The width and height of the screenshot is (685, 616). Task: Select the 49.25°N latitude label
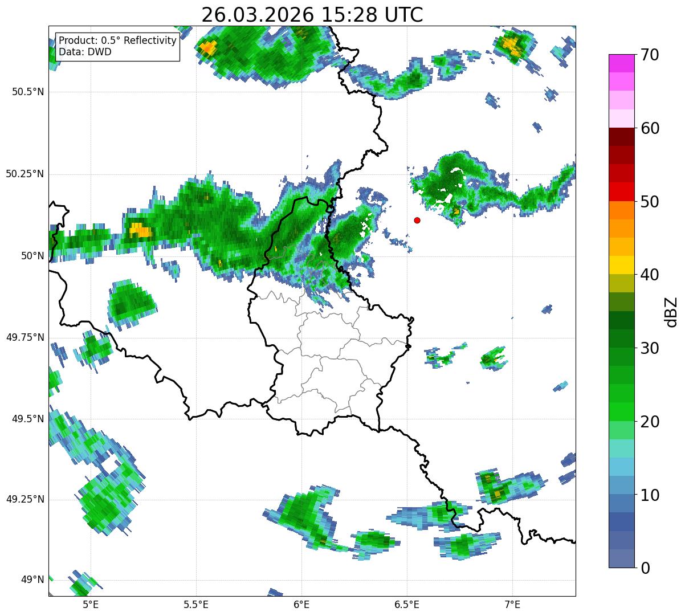click(x=25, y=499)
